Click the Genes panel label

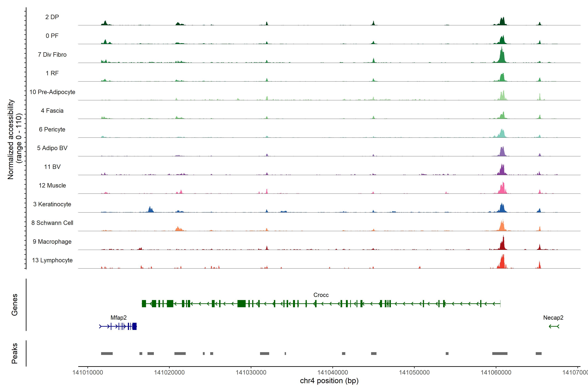(15, 304)
